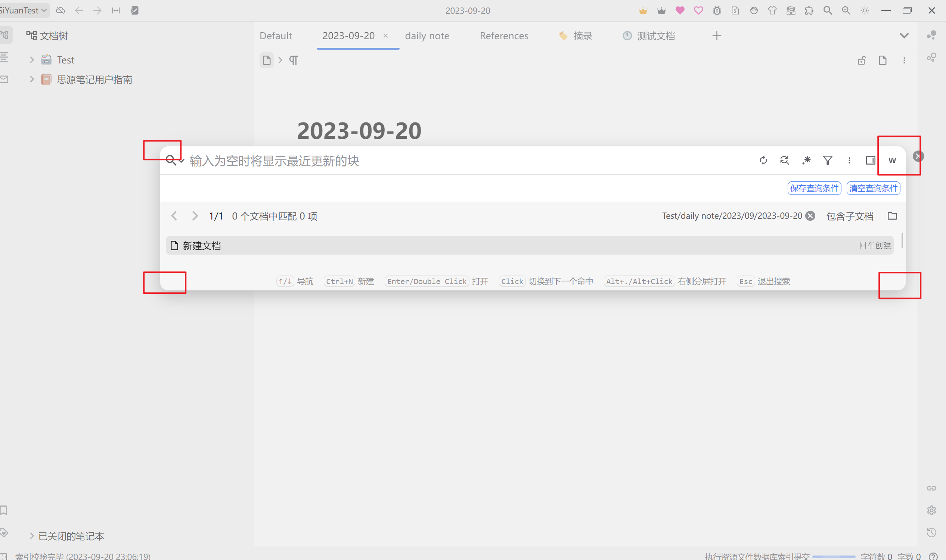Toggle light/dark theme sun icon
Image resolution: width=946 pixels, height=560 pixels.
pos(865,10)
